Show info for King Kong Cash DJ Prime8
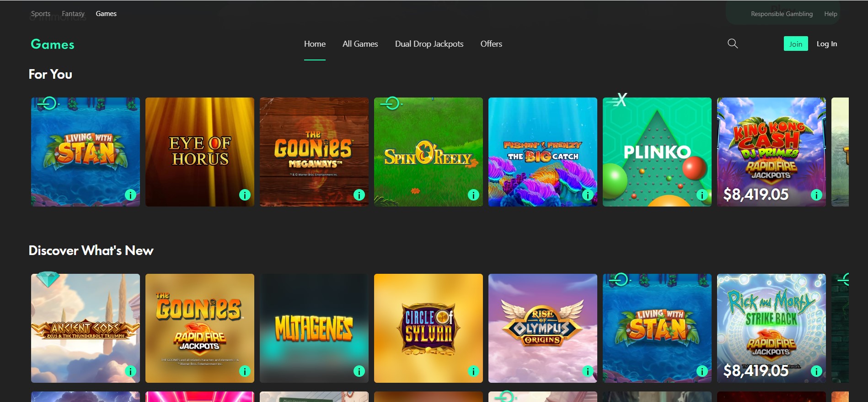Screen dimensions: 868x402 coord(816,195)
